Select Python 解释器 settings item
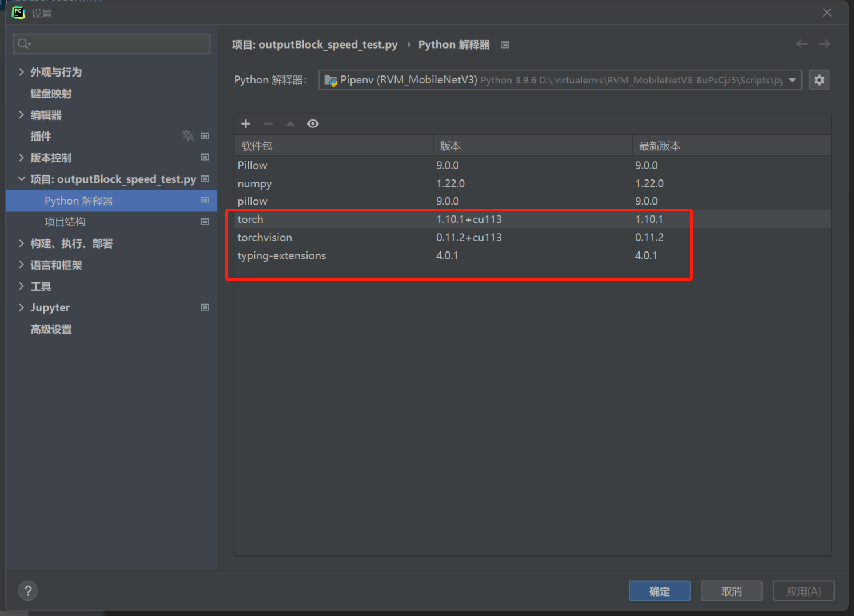 [111, 201]
